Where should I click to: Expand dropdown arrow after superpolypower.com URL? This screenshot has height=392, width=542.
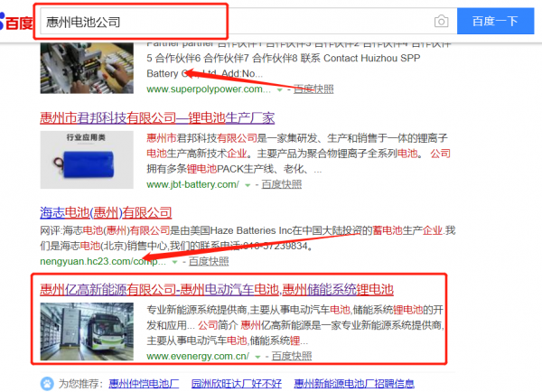[279, 90]
